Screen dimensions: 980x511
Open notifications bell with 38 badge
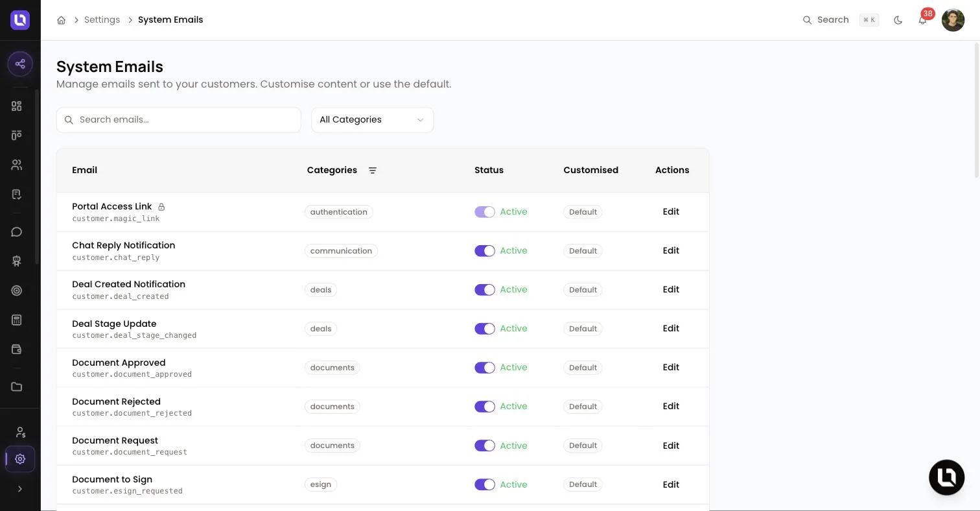coord(922,20)
